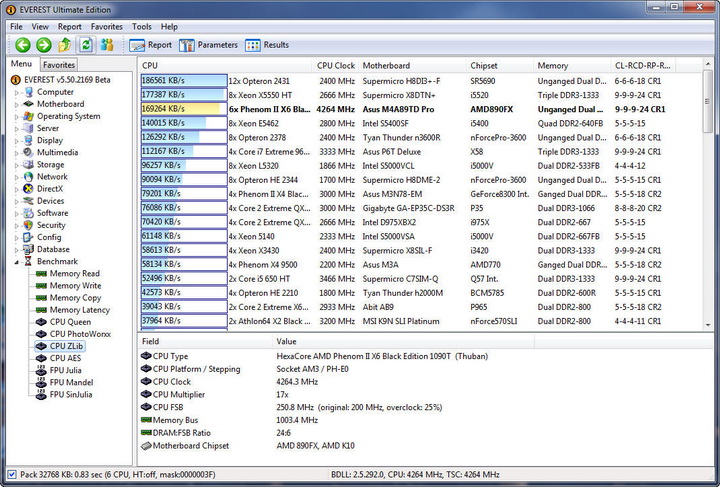Expand the Storage tree node arrow
720x487 pixels.
coord(17,165)
